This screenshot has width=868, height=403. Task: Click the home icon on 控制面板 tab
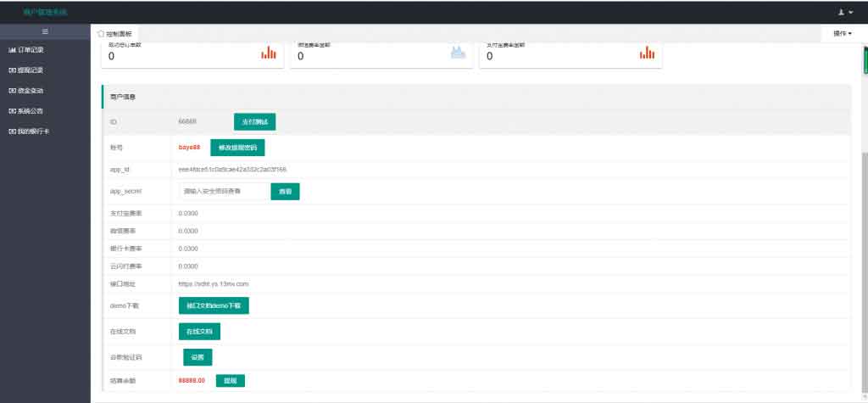click(101, 33)
